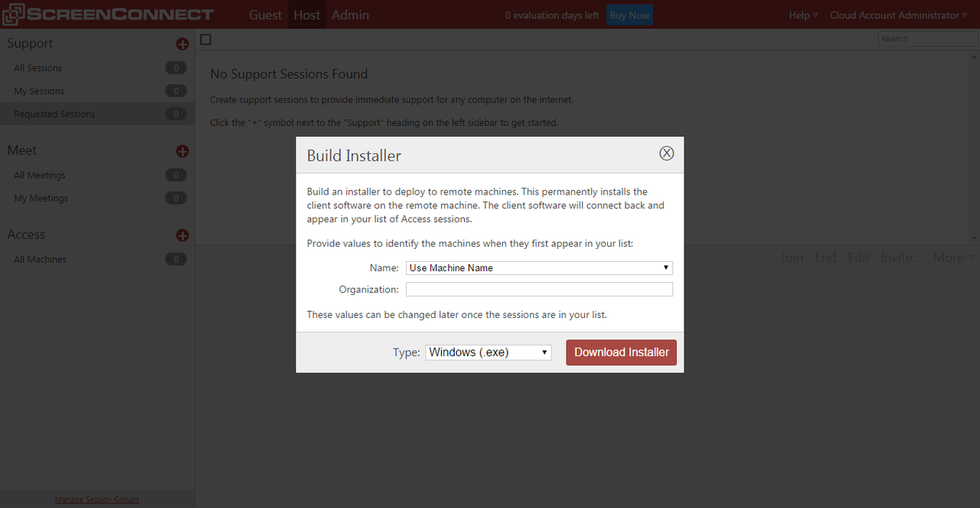Click the ScreenConnect logo
This screenshot has height=508, width=980.
coord(109,14)
